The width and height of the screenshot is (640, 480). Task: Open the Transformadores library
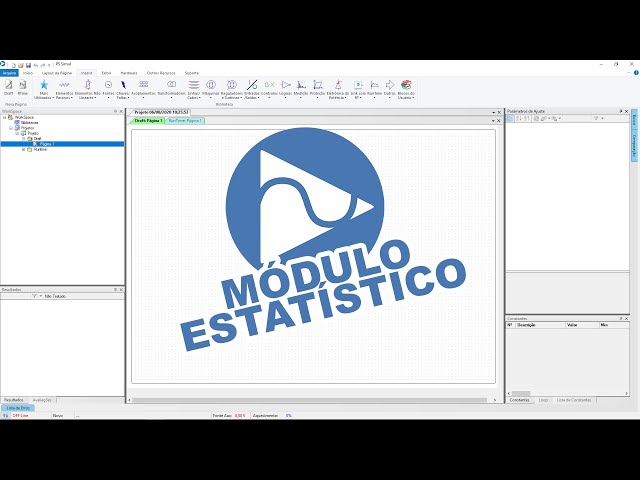(171, 88)
